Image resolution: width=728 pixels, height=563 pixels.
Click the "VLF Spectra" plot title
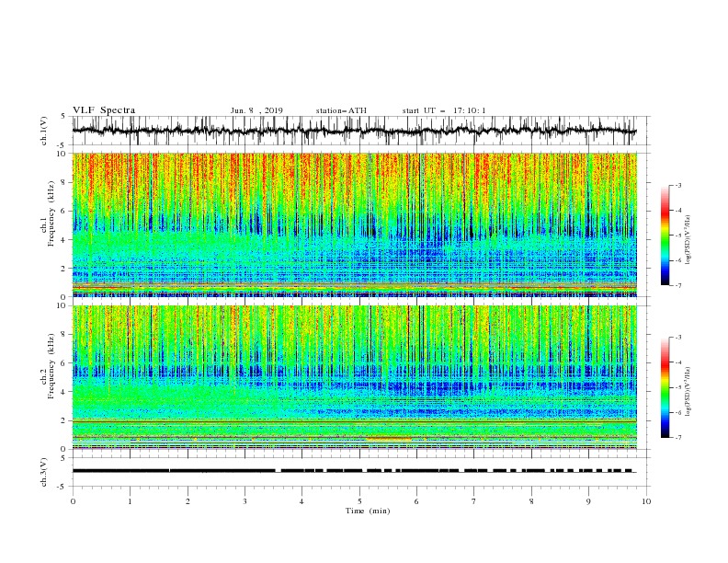point(104,110)
